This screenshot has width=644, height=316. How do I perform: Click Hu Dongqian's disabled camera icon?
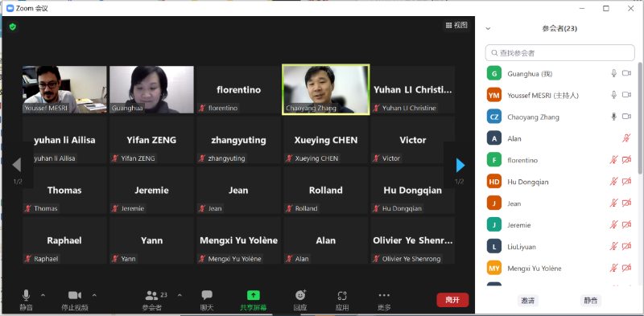point(626,182)
